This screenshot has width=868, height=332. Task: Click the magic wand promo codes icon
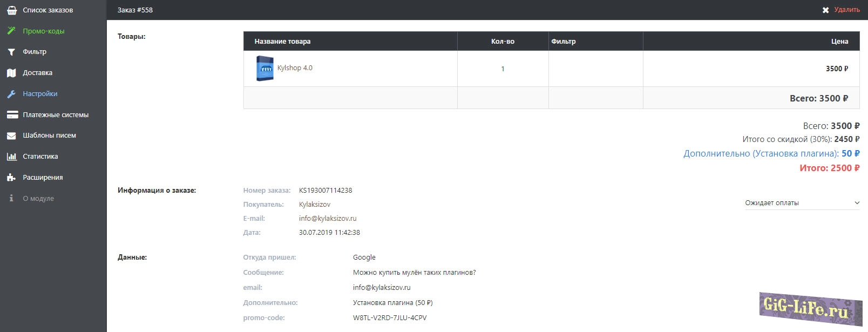tap(11, 31)
